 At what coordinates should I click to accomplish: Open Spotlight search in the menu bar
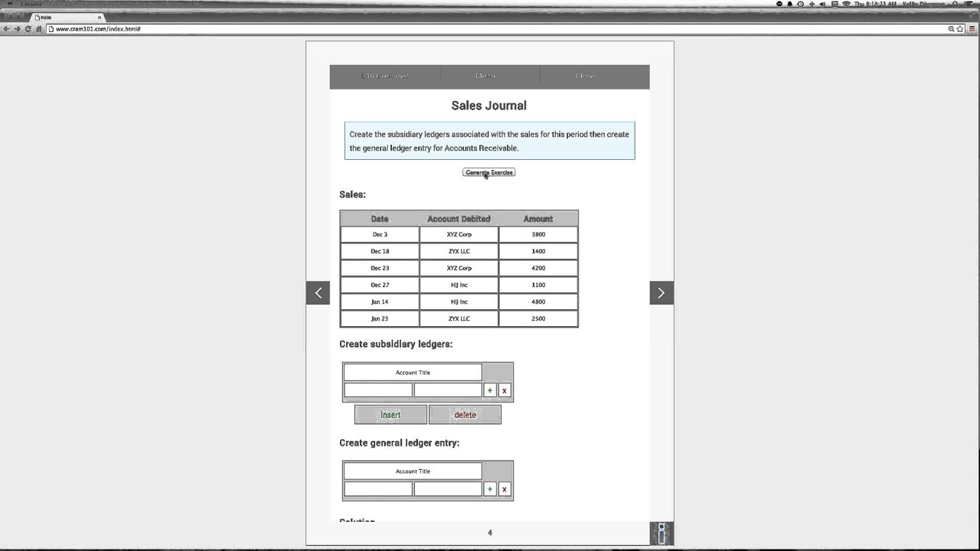957,4
